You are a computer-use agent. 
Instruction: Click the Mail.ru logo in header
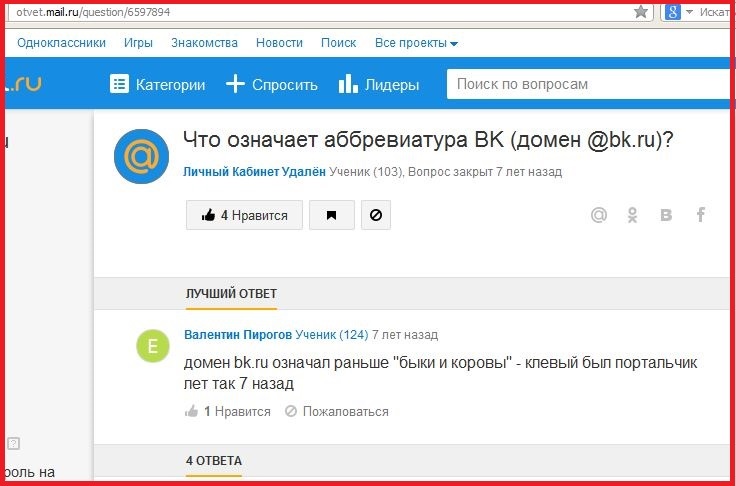pos(23,84)
